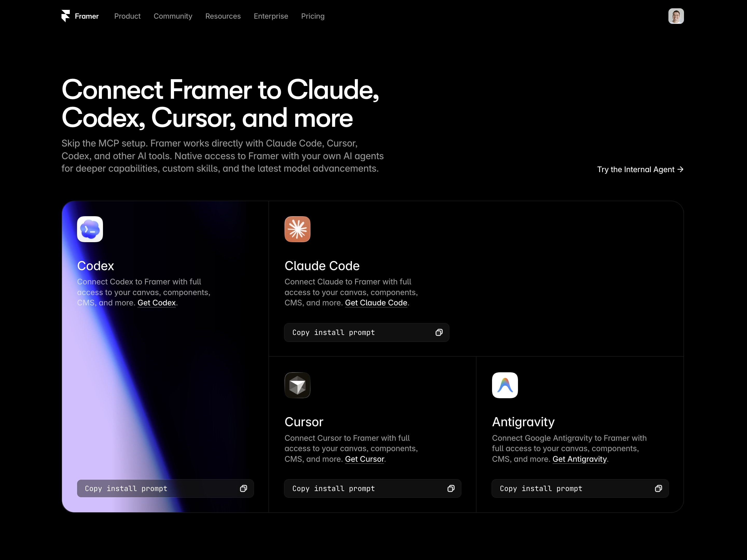Follow the Get Codex link
The width and height of the screenshot is (747, 560).
coord(157,303)
